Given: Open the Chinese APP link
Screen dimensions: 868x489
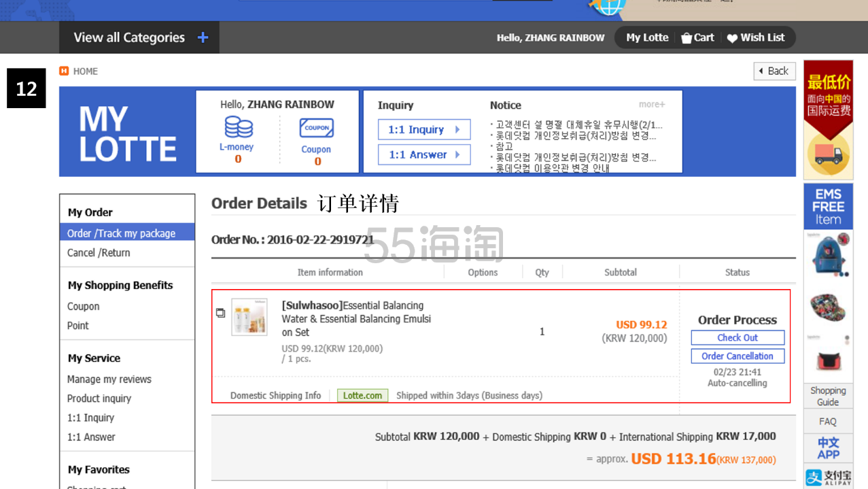Looking at the screenshot, I should [x=828, y=448].
